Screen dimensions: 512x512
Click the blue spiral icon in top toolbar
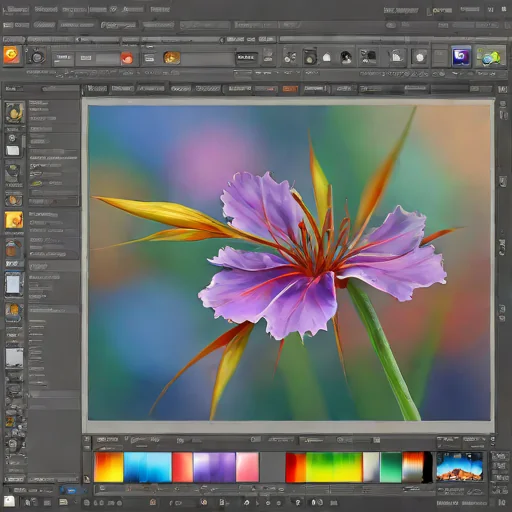pyautogui.click(x=461, y=57)
